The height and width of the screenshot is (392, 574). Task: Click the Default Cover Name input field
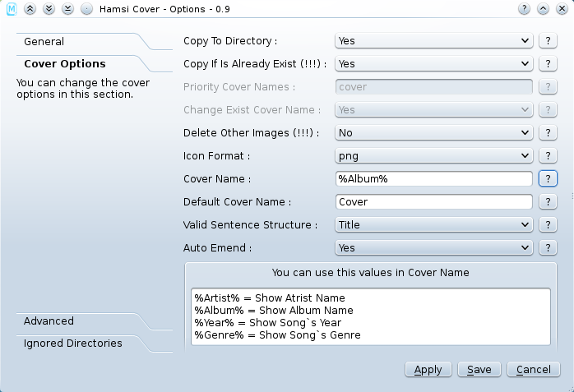pos(434,202)
